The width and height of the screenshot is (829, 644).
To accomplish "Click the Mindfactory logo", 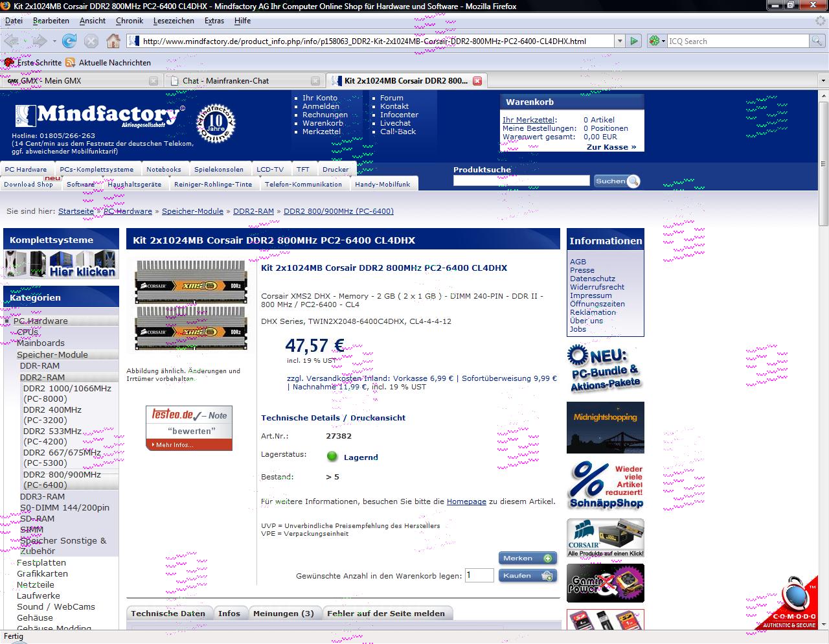I will coord(100,115).
